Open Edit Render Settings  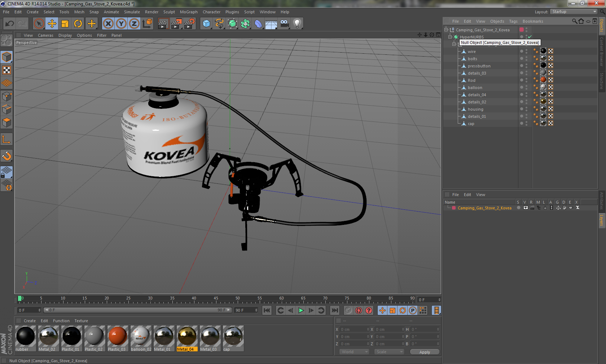[190, 24]
